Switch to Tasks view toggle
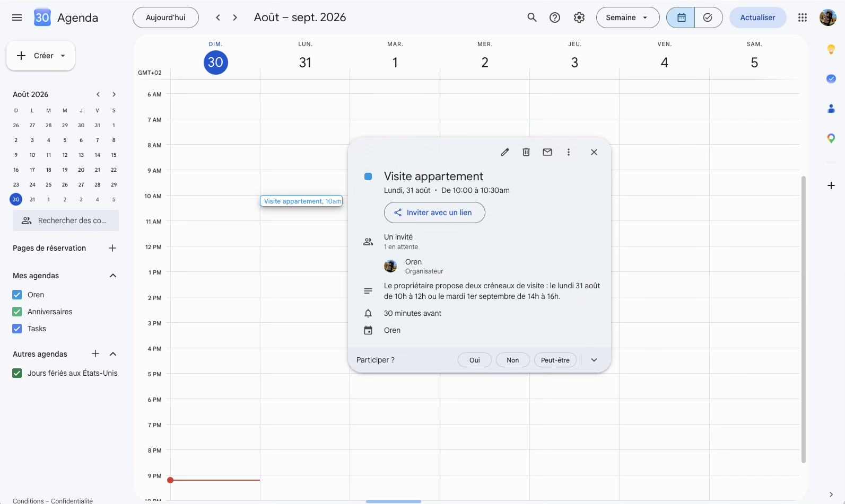 tap(708, 17)
